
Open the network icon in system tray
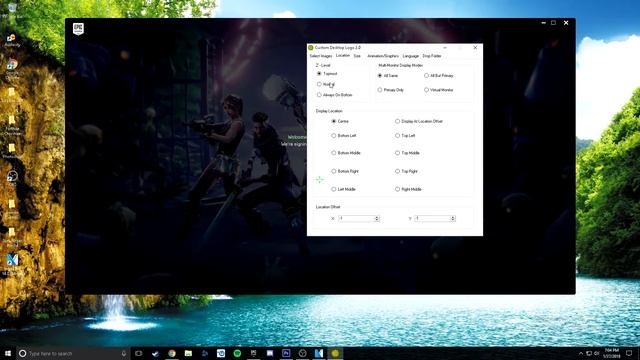(x=589, y=353)
